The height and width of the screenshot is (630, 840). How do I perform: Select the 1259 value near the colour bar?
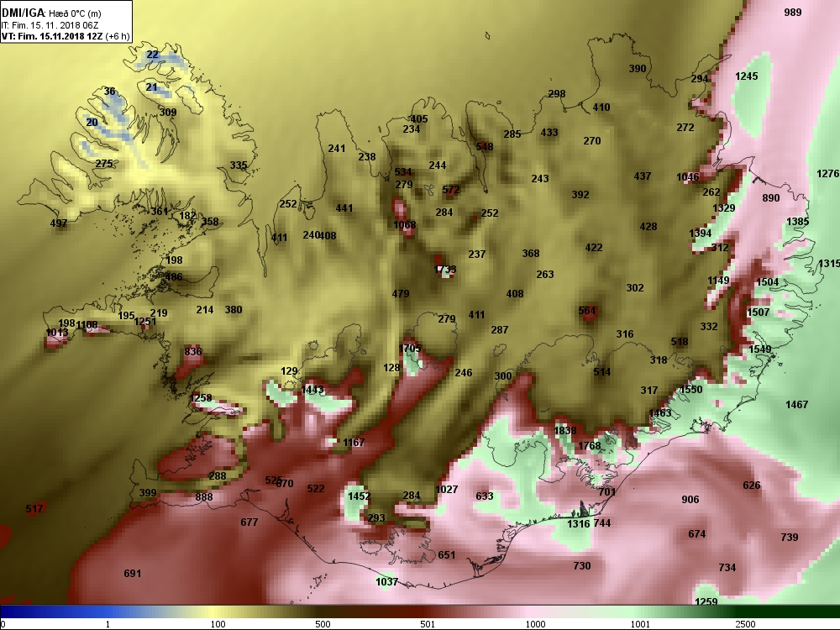point(706,601)
